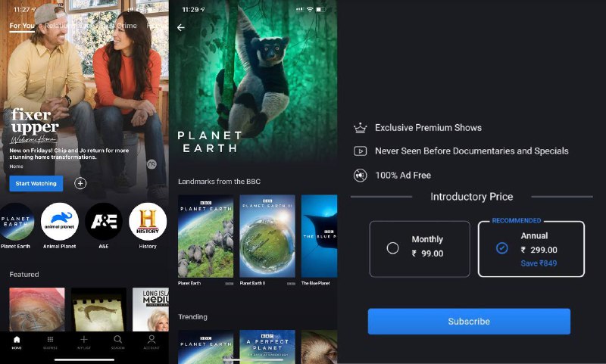Tap the Wi-Fi icon in Planet Earth status bar
The height and width of the screenshot is (364, 606).
pyautogui.click(x=310, y=9)
